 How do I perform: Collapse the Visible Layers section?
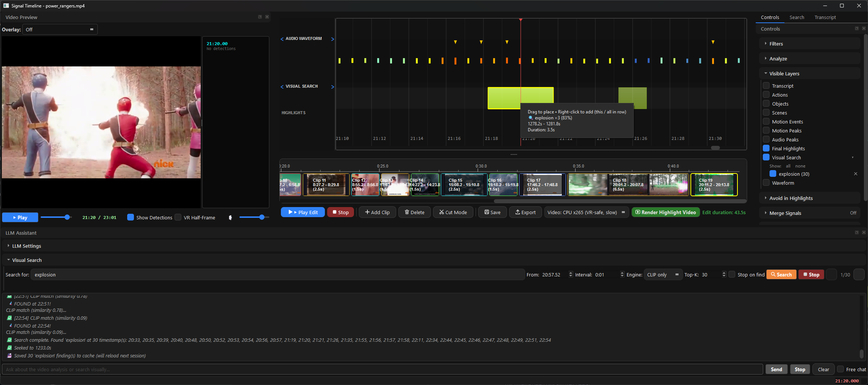click(x=809, y=73)
